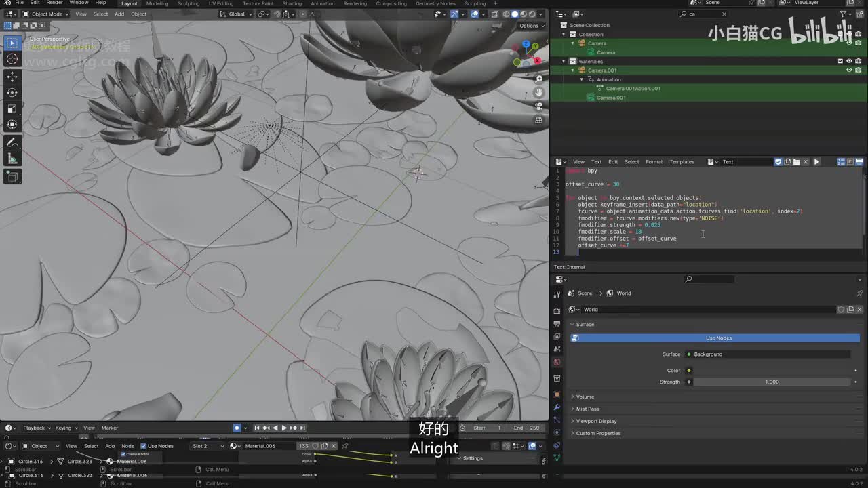
Task: Open Templates menu in Text Editor
Action: [x=682, y=162]
